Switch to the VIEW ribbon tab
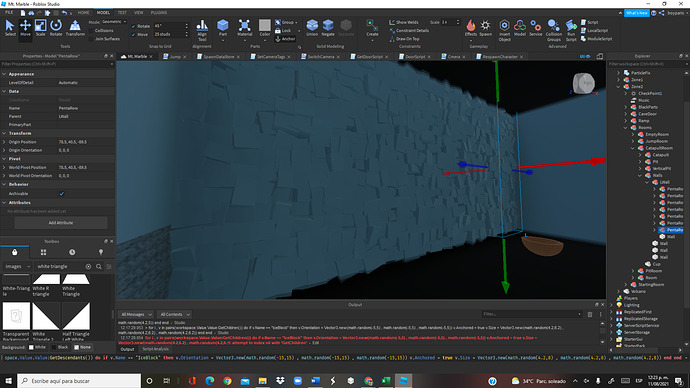690x388 pixels. pos(139,13)
